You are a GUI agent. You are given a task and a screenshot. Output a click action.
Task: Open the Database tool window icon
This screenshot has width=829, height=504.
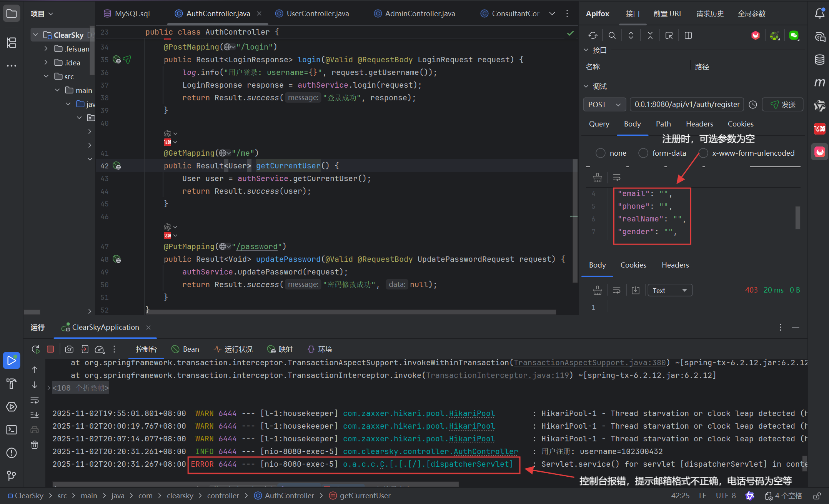[x=819, y=60]
